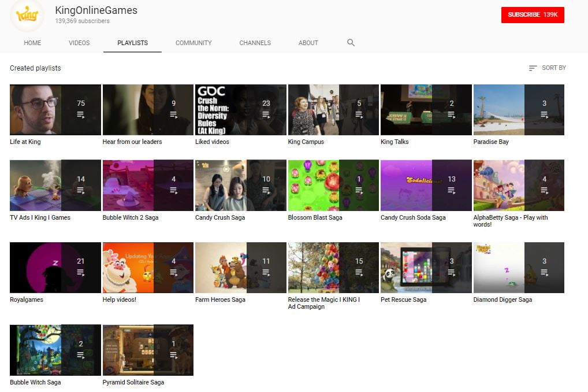This screenshot has height=392, width=588.
Task: Click playlist icon on Pet Rescue Saga
Action: 452,272
